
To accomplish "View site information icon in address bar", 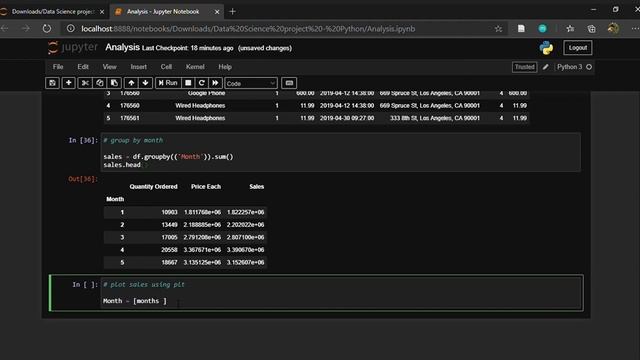I will click(x=71, y=29).
